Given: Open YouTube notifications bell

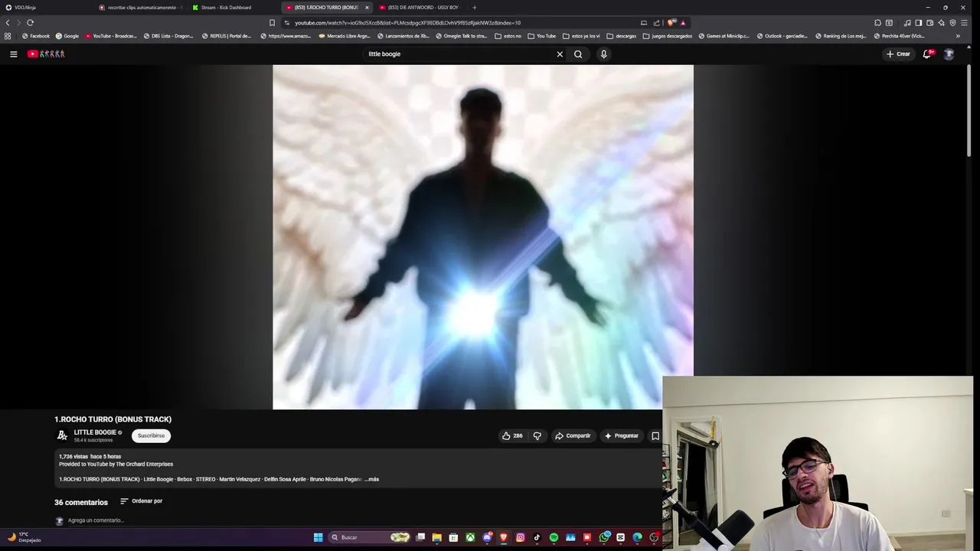Looking at the screenshot, I should (927, 54).
